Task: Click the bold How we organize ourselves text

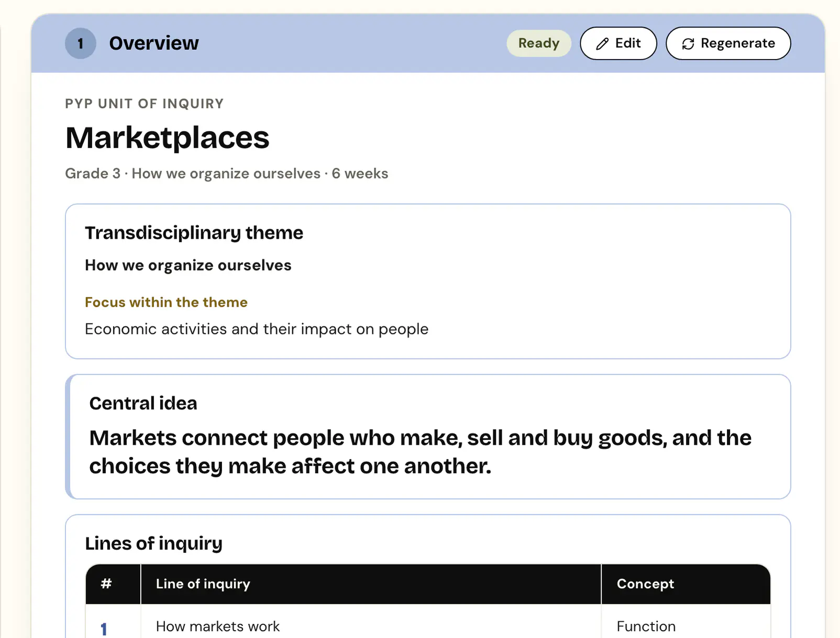Action: point(188,265)
